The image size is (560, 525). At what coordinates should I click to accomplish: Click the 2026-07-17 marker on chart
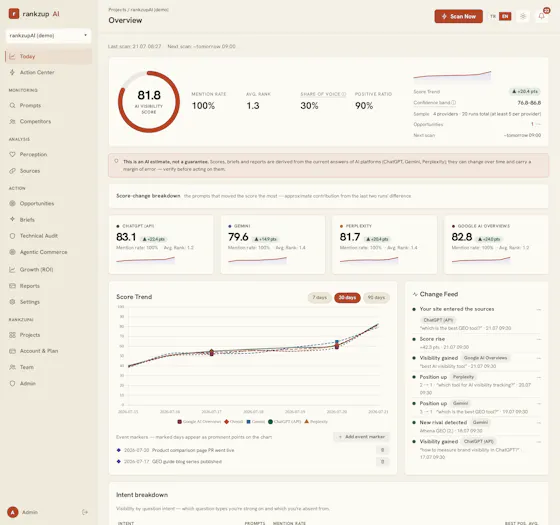click(211, 352)
